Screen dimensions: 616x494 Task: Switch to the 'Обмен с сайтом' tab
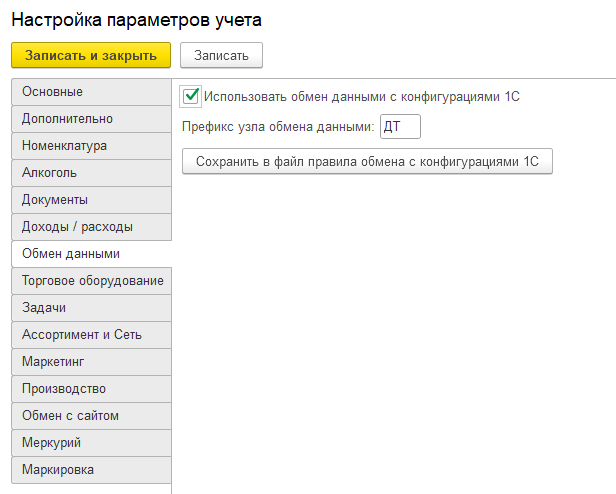click(x=91, y=416)
